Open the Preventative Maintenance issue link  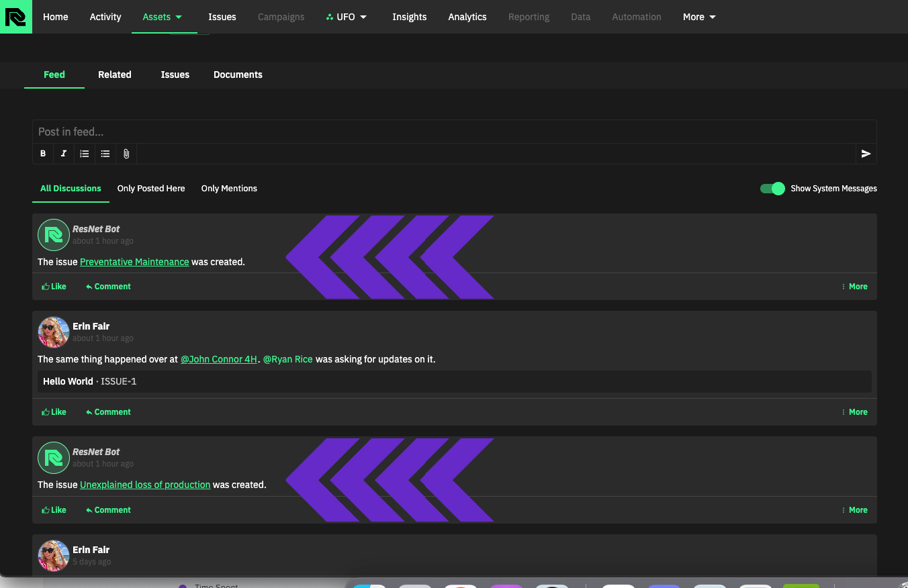(134, 262)
